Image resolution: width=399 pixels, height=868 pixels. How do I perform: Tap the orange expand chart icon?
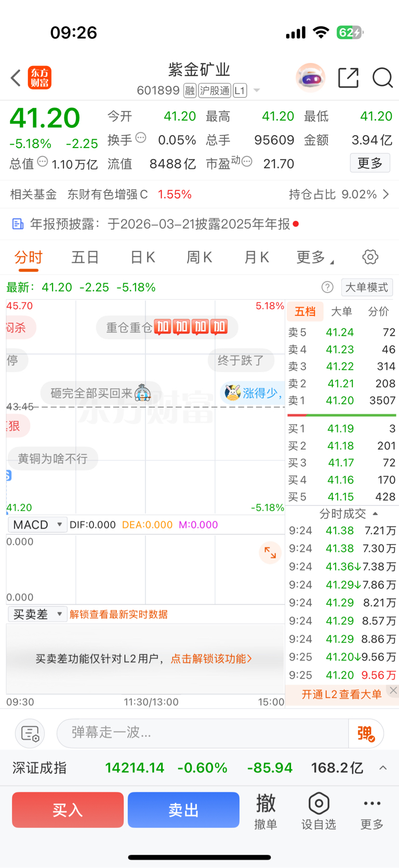click(x=270, y=553)
